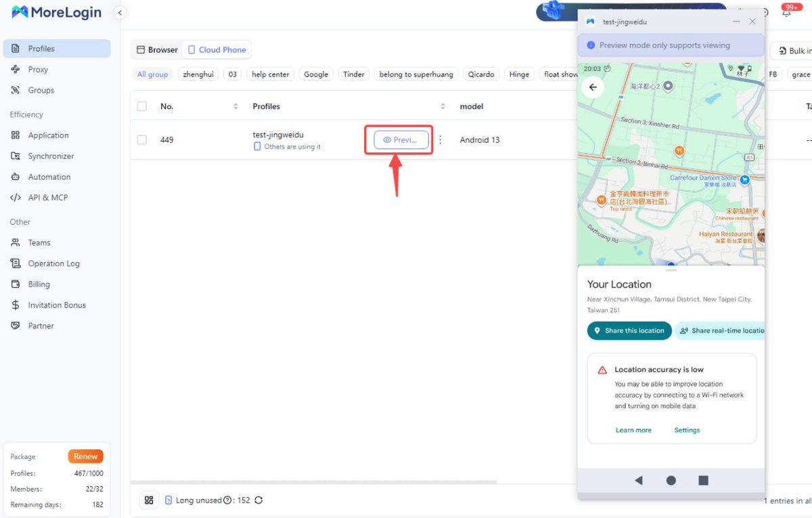
Task: Open the grid view icon in footer
Action: click(x=149, y=500)
